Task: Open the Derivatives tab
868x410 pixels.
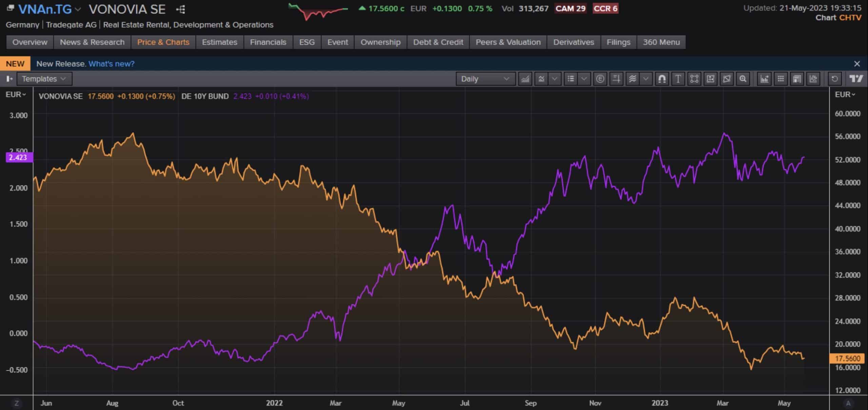Action: 574,42
